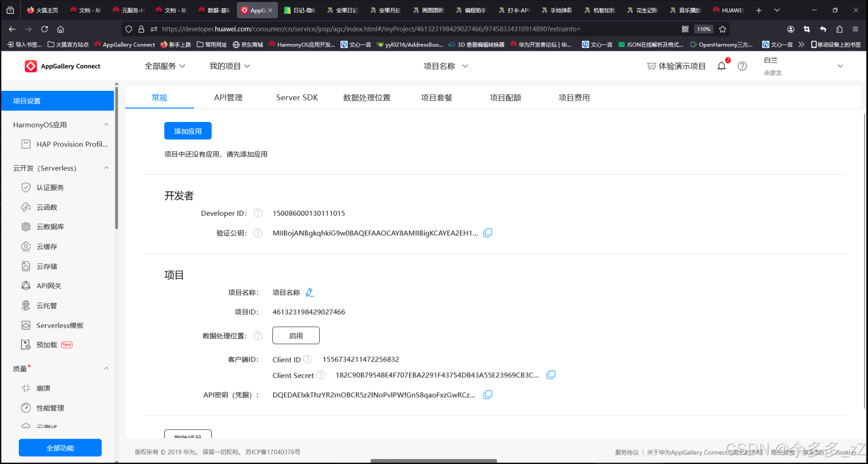
Task: Switch to the 项目套餐 tab
Action: [x=436, y=98]
